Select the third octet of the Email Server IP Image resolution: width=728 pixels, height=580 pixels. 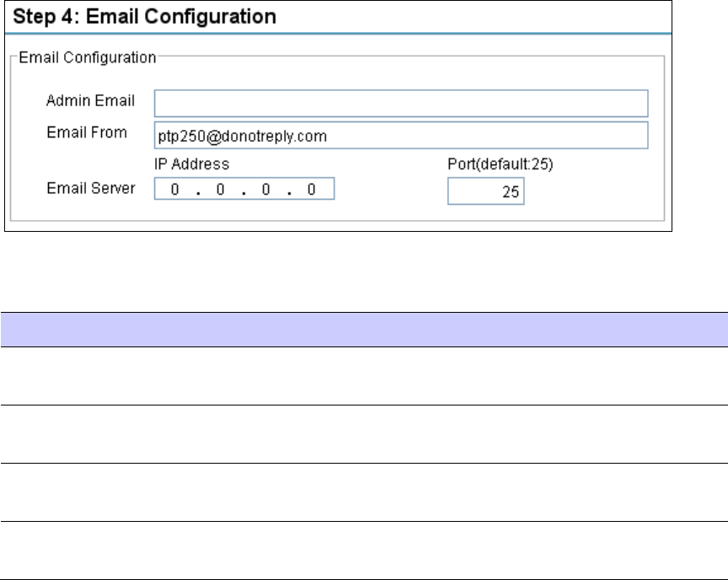[x=266, y=189]
